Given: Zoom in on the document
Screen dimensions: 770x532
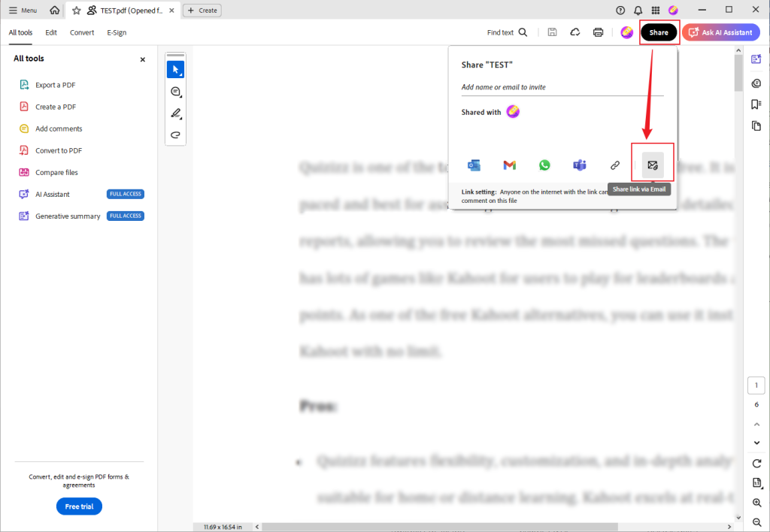Looking at the screenshot, I should (x=757, y=503).
